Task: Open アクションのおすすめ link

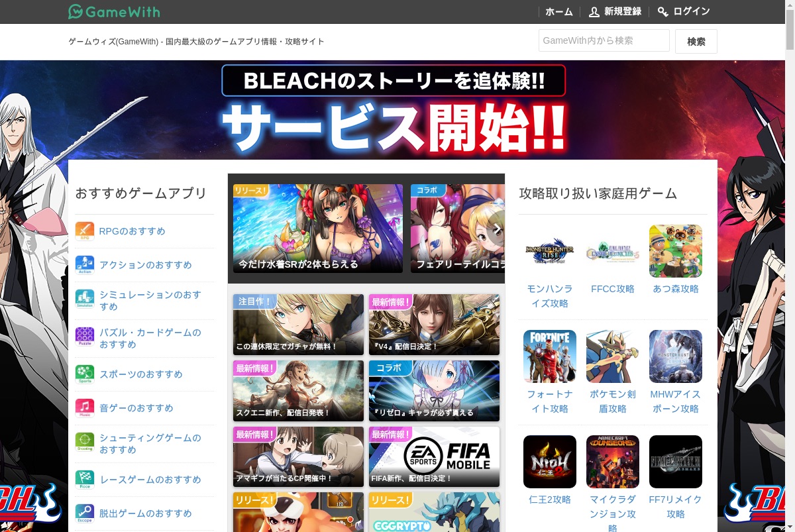Action: pos(146,265)
